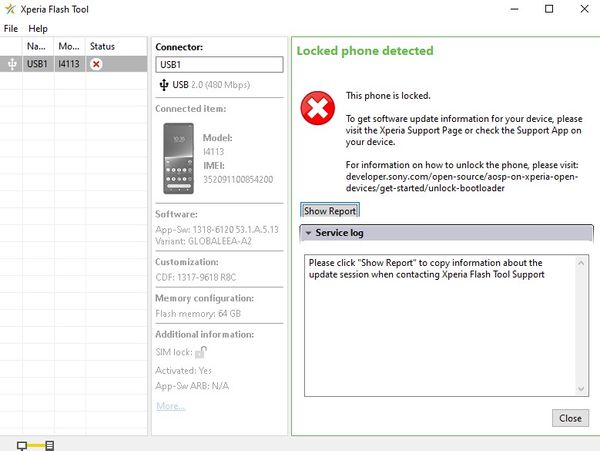Click the Na... column header
This screenshot has width=600, height=451.
(36, 46)
